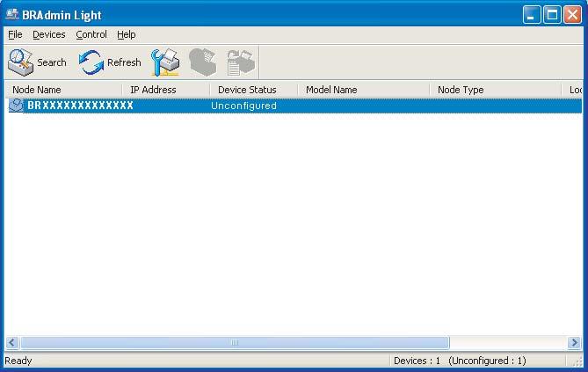The image size is (588, 372).
Task: Click the Refresh button label
Action: pyautogui.click(x=124, y=62)
